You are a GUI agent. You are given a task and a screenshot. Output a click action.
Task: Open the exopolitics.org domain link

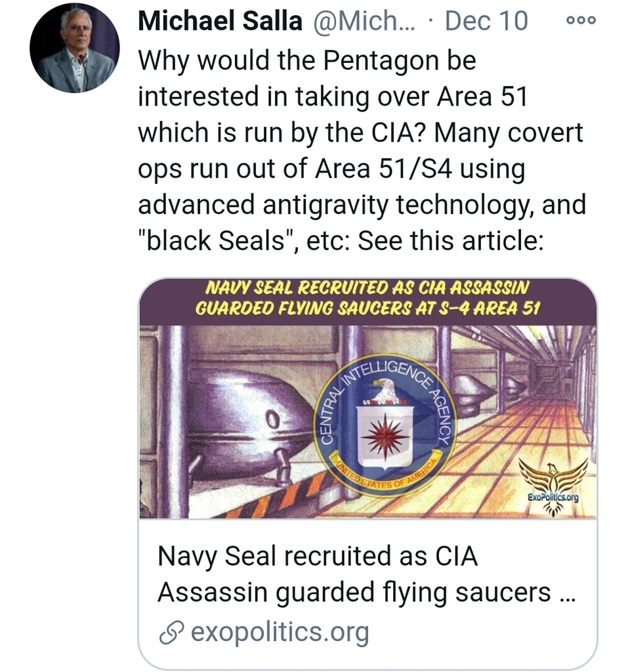280,633
